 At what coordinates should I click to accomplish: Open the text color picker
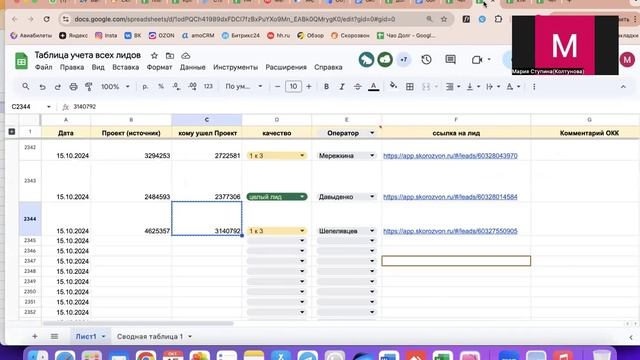[x=373, y=87]
